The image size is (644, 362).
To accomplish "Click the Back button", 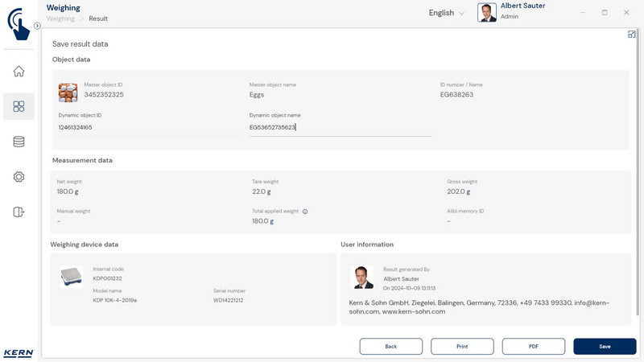I will tap(391, 347).
